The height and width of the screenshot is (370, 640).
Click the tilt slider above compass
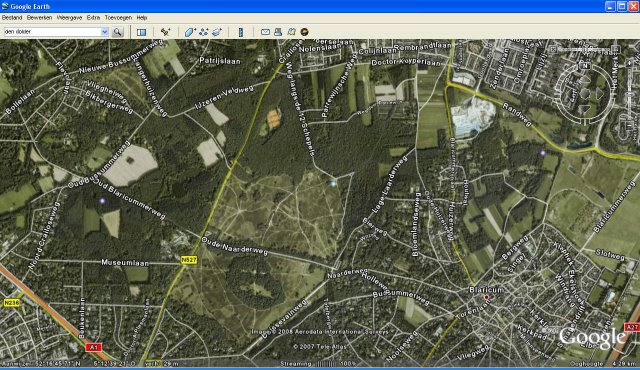584,49
